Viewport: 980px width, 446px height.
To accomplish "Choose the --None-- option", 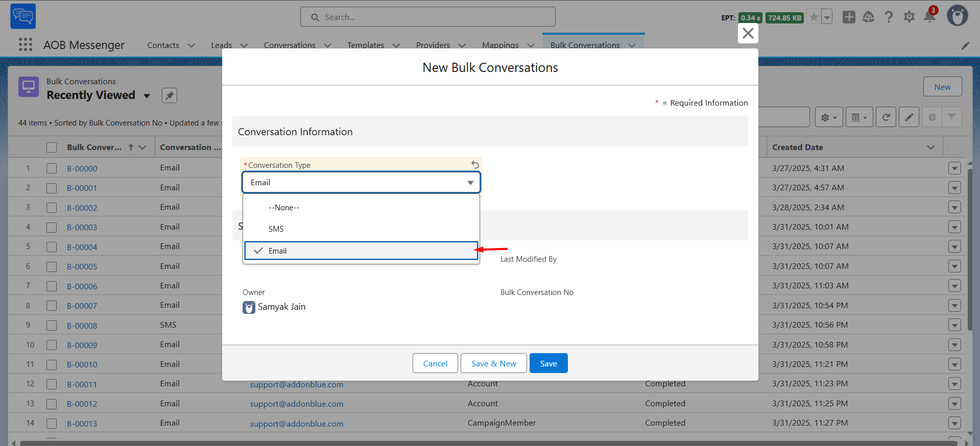I will tap(361, 208).
